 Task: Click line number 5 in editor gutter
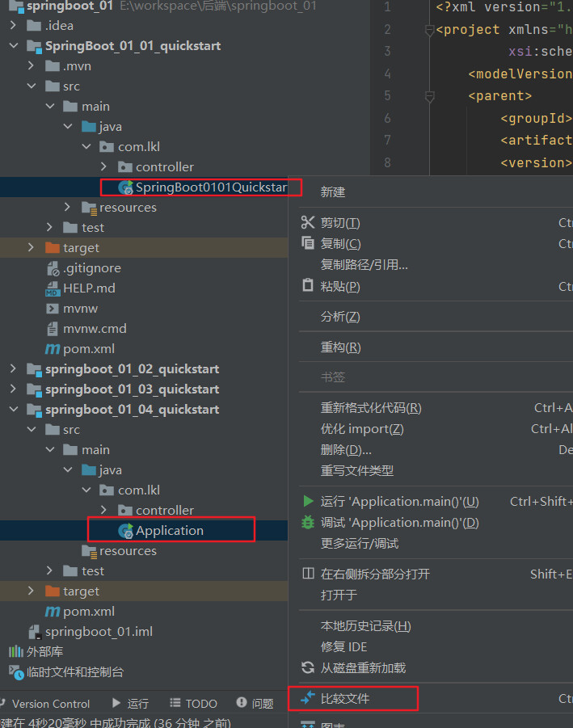coord(387,96)
